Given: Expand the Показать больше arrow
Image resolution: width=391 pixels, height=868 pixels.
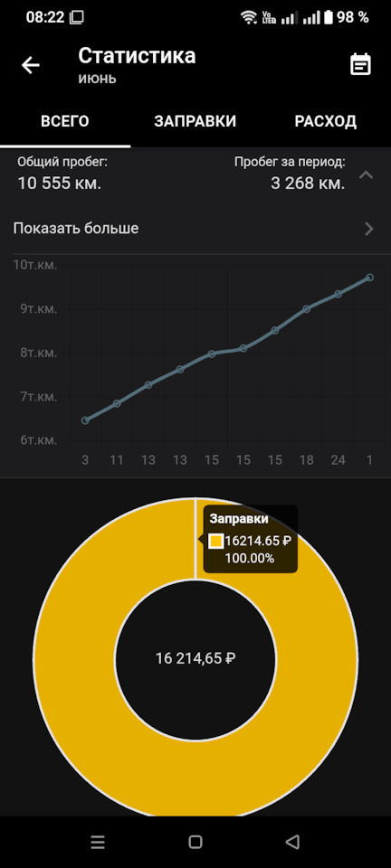Looking at the screenshot, I should pos(369,229).
